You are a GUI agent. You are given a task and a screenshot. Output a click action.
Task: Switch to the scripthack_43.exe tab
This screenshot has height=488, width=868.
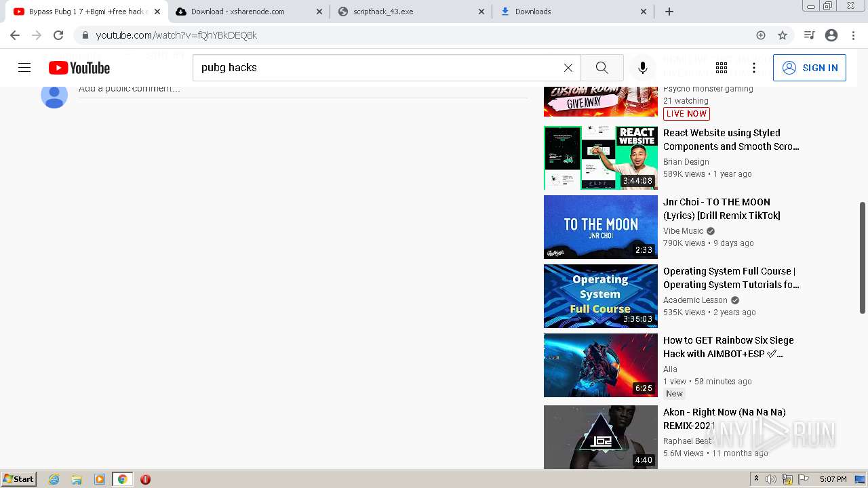pos(412,12)
